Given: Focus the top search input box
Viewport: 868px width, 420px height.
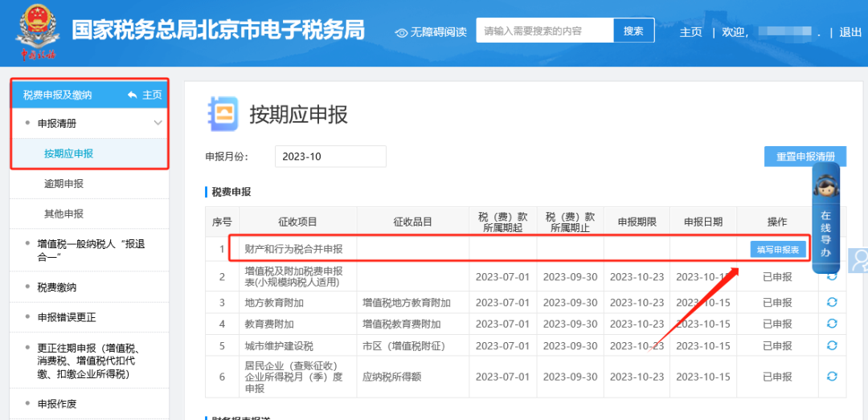Looking at the screenshot, I should pos(544,31).
